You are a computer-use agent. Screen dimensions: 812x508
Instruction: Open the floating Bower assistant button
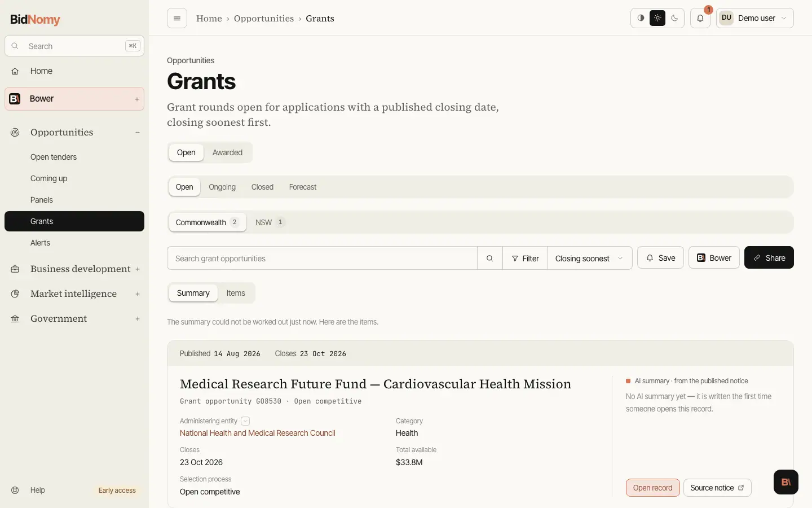click(x=786, y=482)
